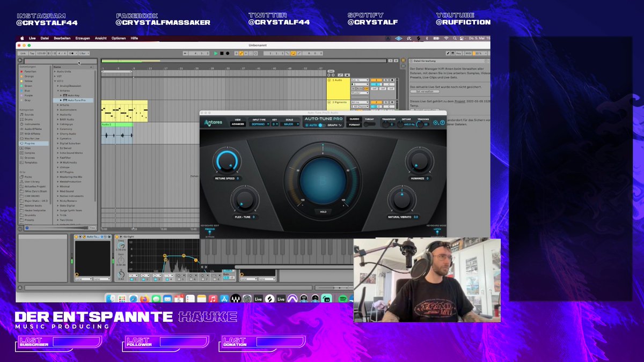This screenshot has width=644, height=362.
Task: Select the Green collection tag
Action: tap(27, 86)
